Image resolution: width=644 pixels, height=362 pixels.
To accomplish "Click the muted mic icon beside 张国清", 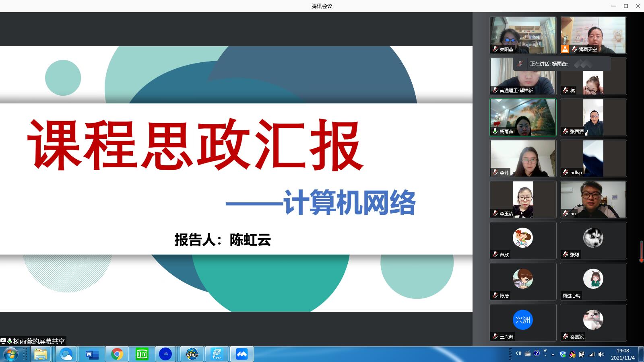I will [566, 131].
